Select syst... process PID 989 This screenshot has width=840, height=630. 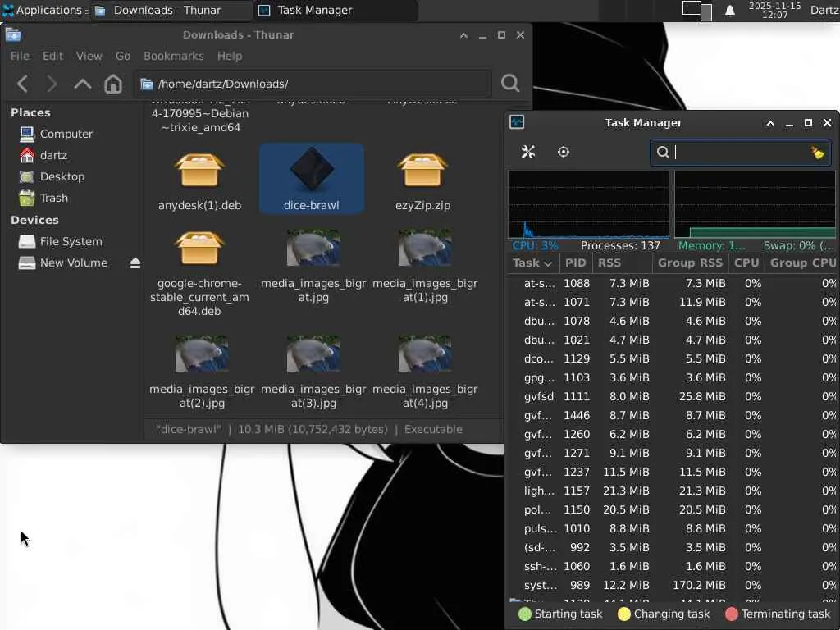pyautogui.click(x=673, y=585)
